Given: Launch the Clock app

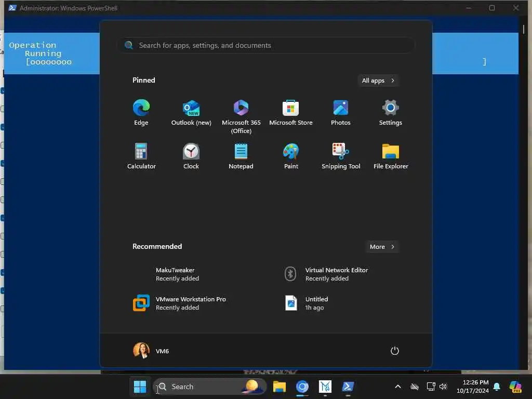Looking at the screenshot, I should (x=191, y=156).
